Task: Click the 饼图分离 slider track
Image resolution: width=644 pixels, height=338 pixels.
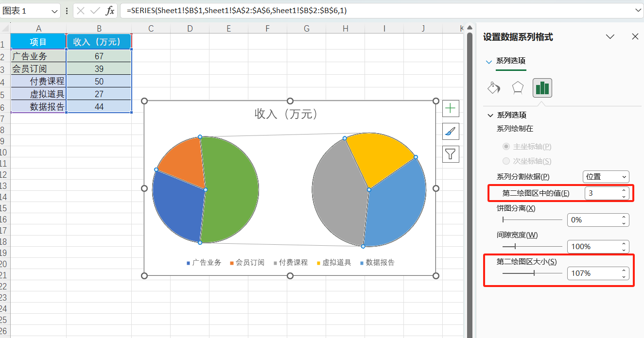Action: coord(532,220)
